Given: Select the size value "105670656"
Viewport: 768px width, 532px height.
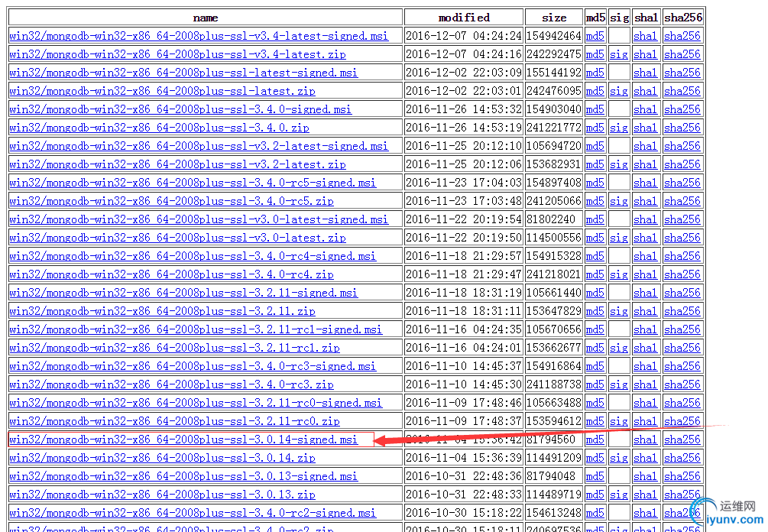Looking at the screenshot, I should coord(554,329).
